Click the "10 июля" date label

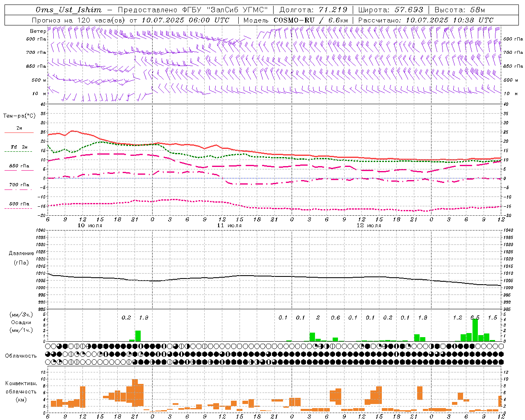point(90,226)
